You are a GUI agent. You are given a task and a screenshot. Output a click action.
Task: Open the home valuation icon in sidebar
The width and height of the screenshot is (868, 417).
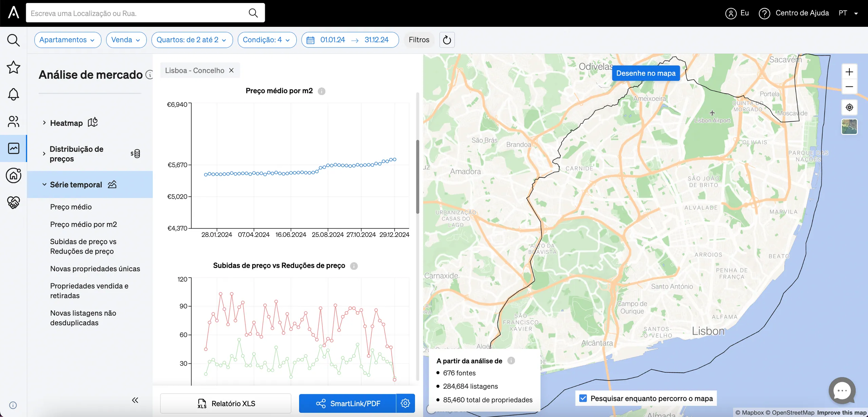[x=13, y=175]
